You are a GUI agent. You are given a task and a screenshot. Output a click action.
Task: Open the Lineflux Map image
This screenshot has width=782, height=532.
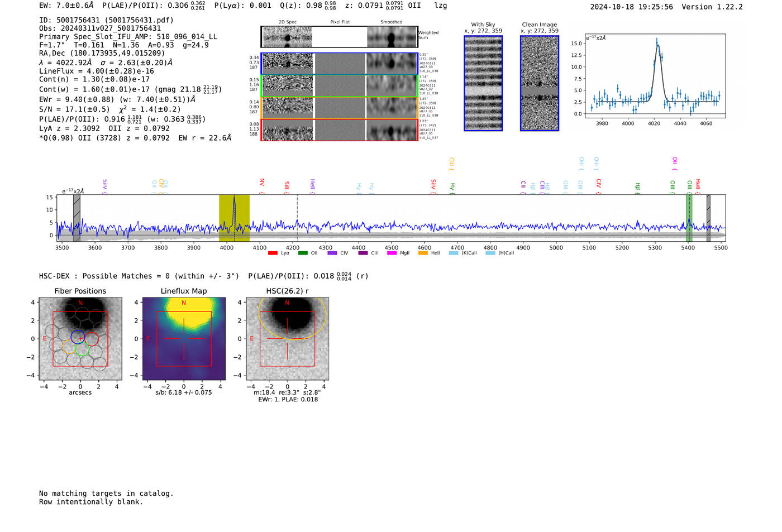[184, 339]
